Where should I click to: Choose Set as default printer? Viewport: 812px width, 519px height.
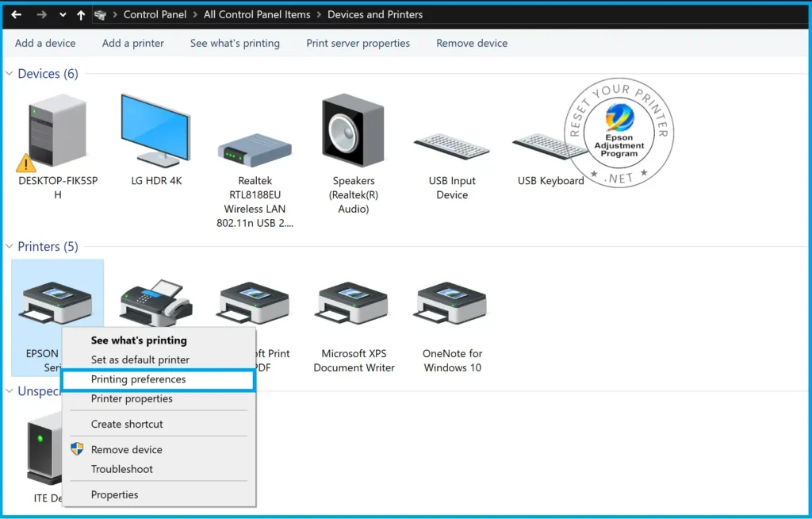[159, 359]
